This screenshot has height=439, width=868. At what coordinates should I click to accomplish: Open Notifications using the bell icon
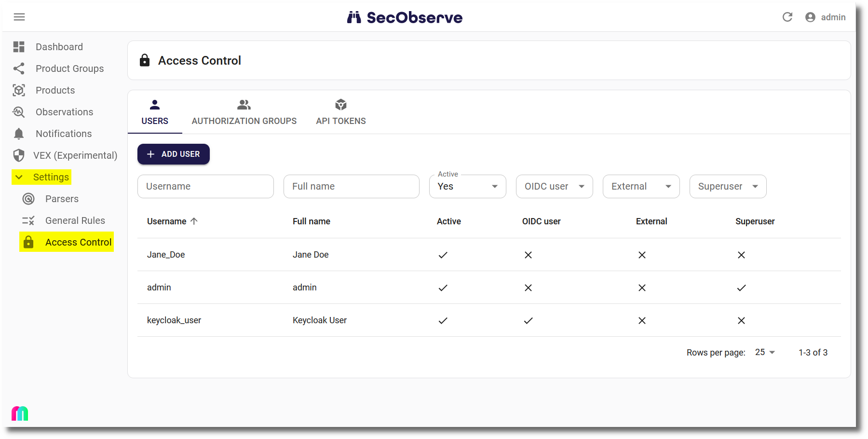click(x=19, y=134)
